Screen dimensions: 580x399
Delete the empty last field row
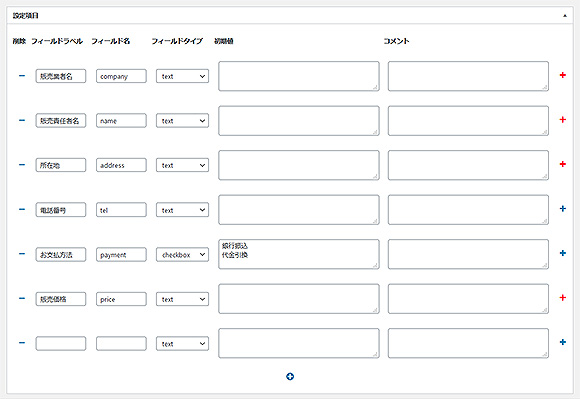22,342
